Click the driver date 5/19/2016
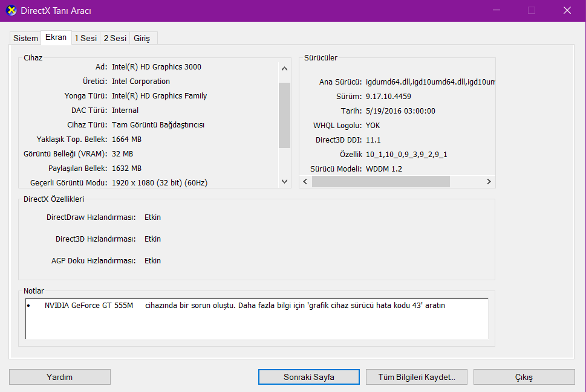 point(400,111)
